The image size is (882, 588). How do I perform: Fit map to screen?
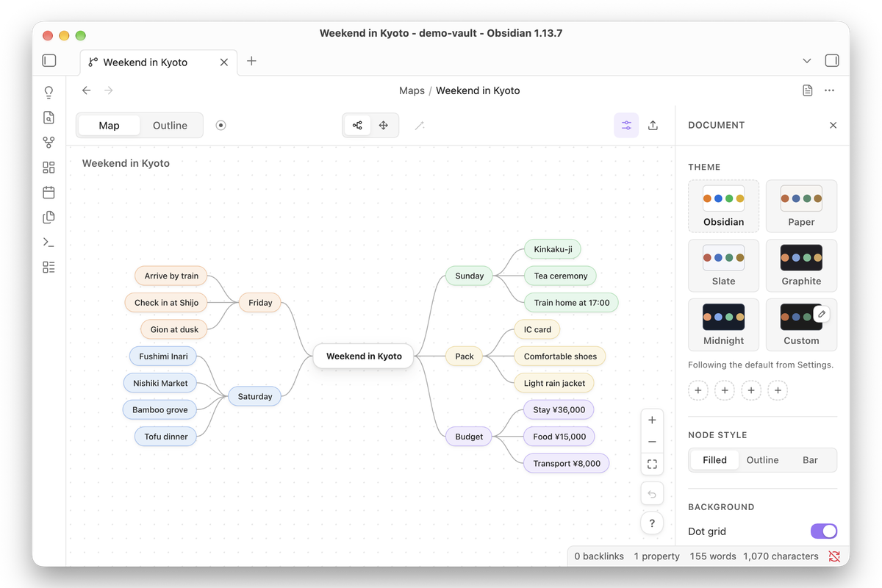(x=652, y=465)
